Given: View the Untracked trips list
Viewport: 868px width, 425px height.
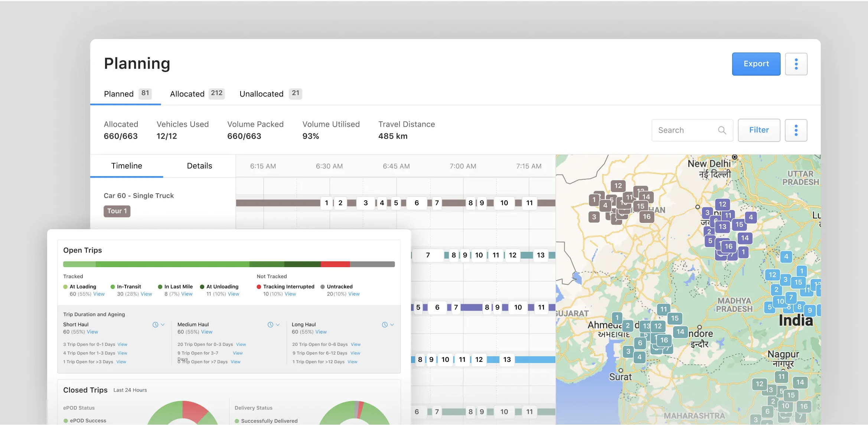Looking at the screenshot, I should 354,294.
